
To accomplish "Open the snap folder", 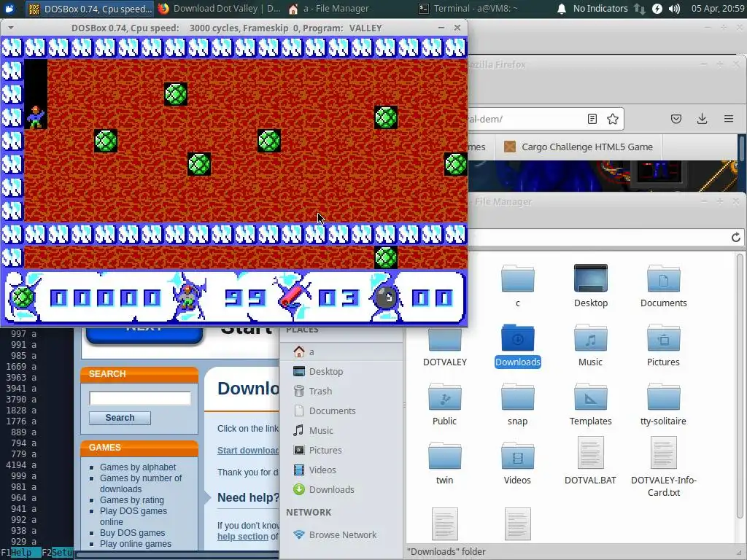I will (x=518, y=404).
